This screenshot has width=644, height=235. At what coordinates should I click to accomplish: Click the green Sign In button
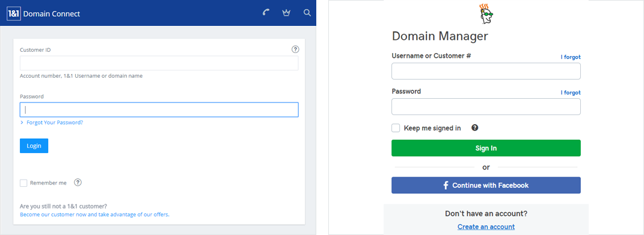[486, 148]
